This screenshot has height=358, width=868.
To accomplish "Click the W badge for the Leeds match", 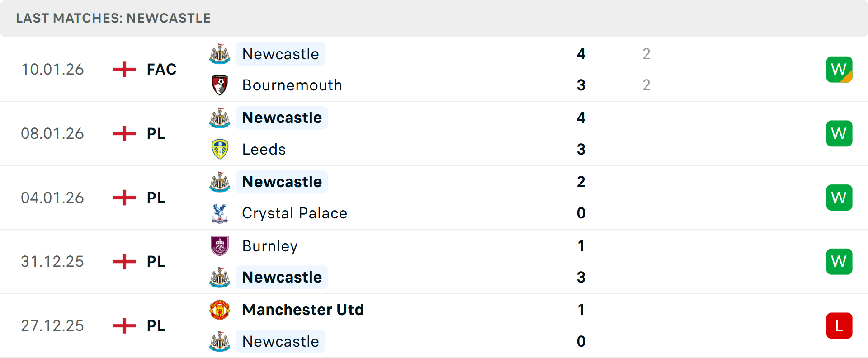I will point(839,133).
